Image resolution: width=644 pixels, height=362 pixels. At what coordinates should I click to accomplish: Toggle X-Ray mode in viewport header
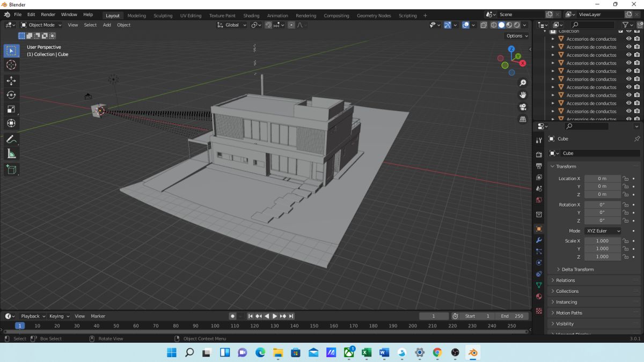(x=484, y=25)
